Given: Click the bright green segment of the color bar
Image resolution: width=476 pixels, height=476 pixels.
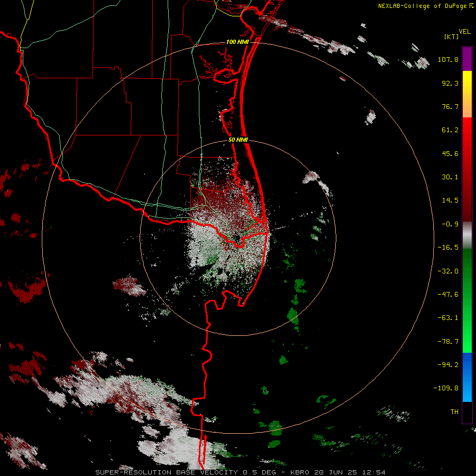Looking at the screenshot, I should coord(467,300).
